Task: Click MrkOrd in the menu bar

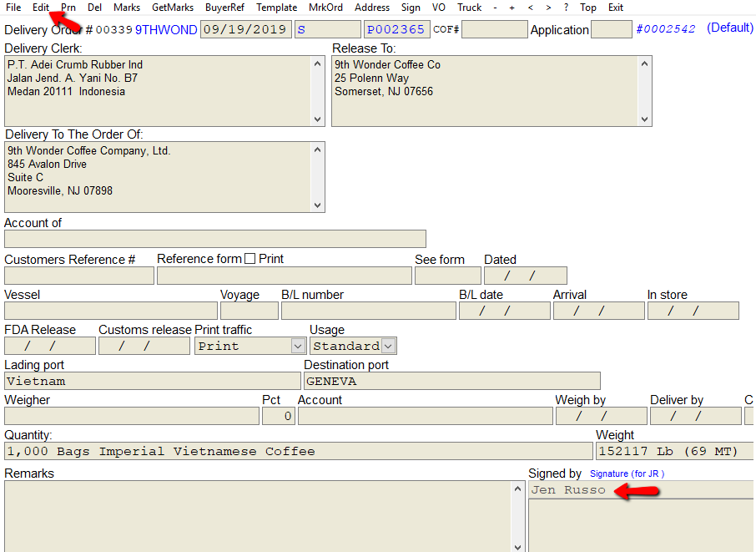Action: click(326, 8)
